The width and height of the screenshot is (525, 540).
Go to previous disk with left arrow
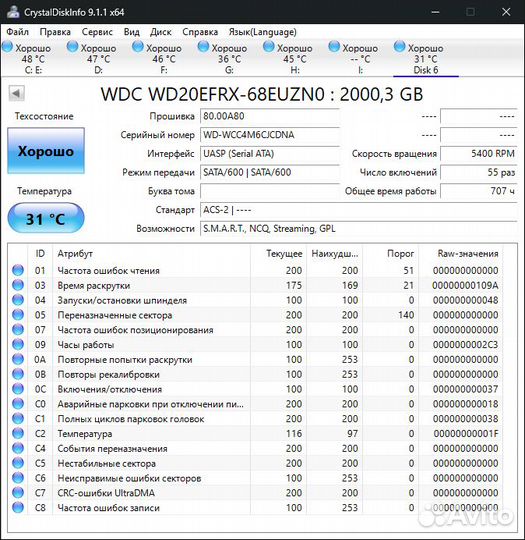coord(16,93)
